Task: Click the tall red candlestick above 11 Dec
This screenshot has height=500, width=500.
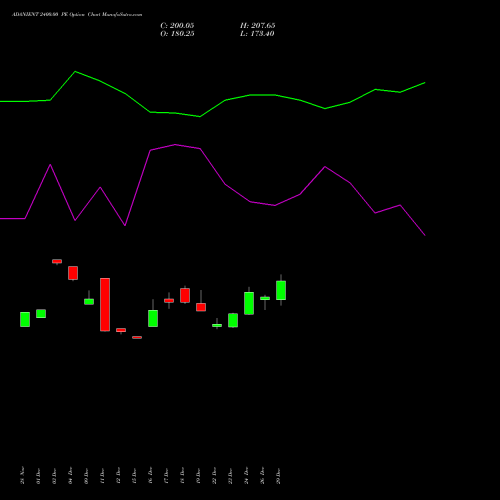Action: coord(105,305)
